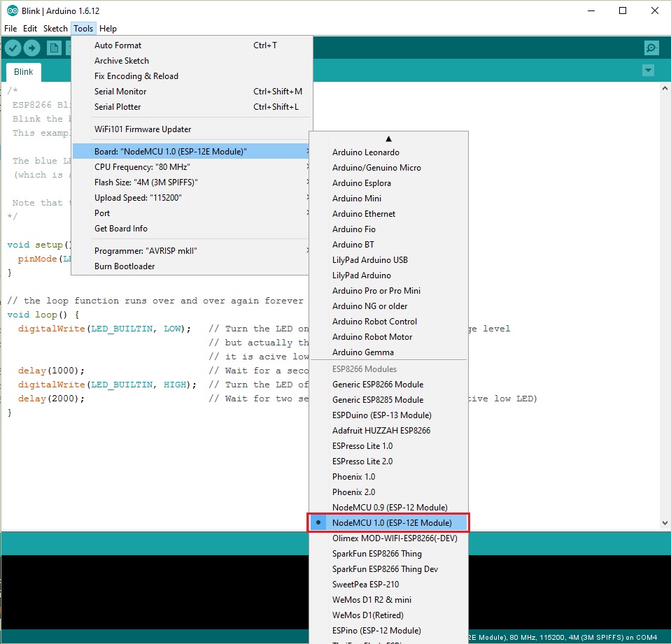Select Arduino Pro or Pro Mini
Viewport: 671px width, 644px height.
[388, 291]
